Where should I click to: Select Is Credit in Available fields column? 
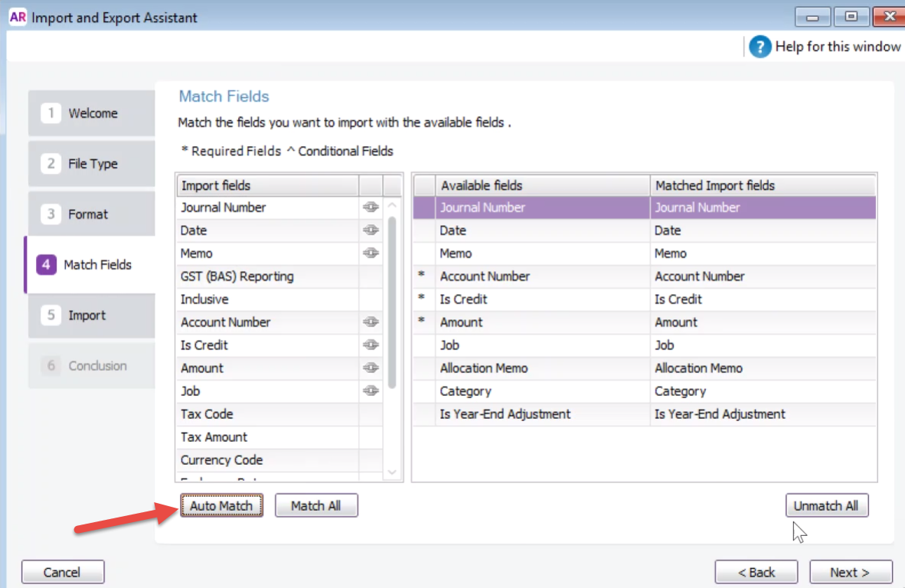543,299
